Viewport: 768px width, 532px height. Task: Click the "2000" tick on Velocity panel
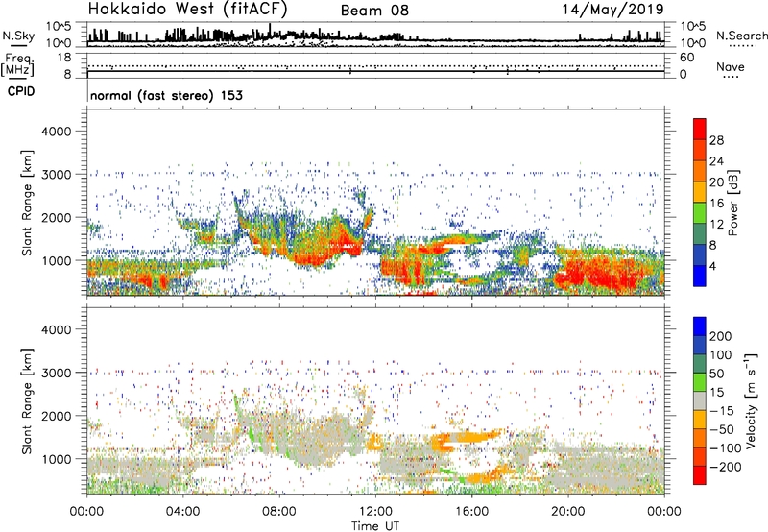(56, 416)
